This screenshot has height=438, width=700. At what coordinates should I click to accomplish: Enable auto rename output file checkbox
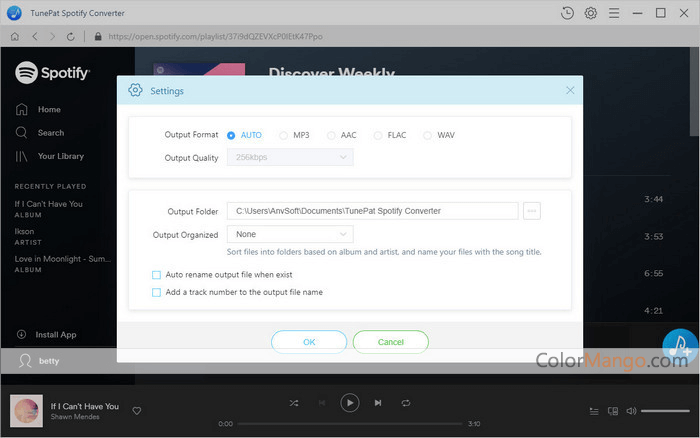tap(156, 274)
